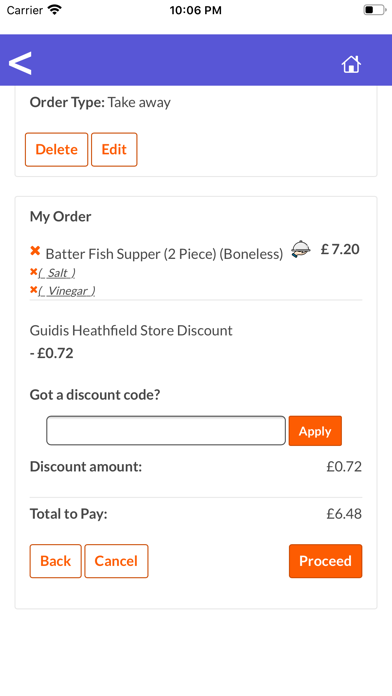The image size is (392, 696).
Task: Focus the discount code input field
Action: point(166,431)
